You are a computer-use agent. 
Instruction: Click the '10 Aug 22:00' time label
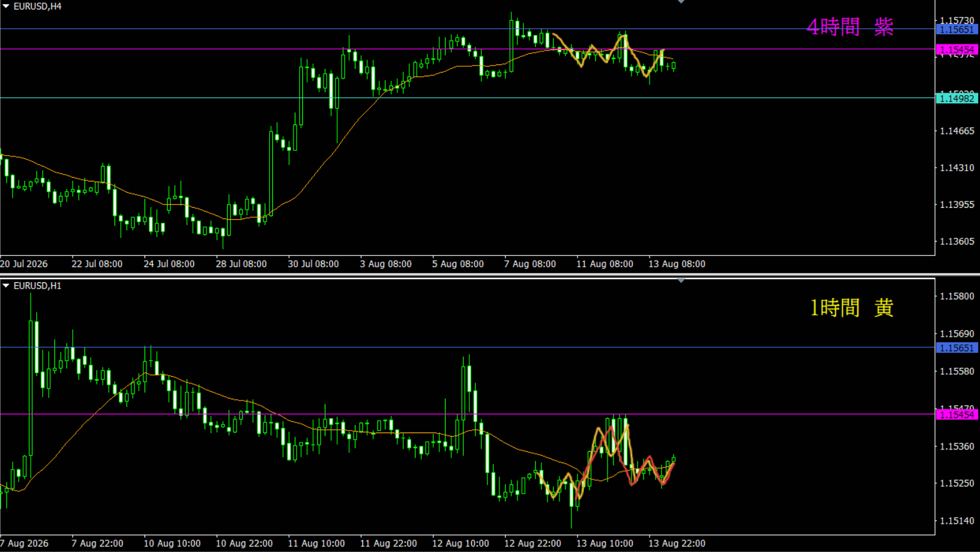244,543
